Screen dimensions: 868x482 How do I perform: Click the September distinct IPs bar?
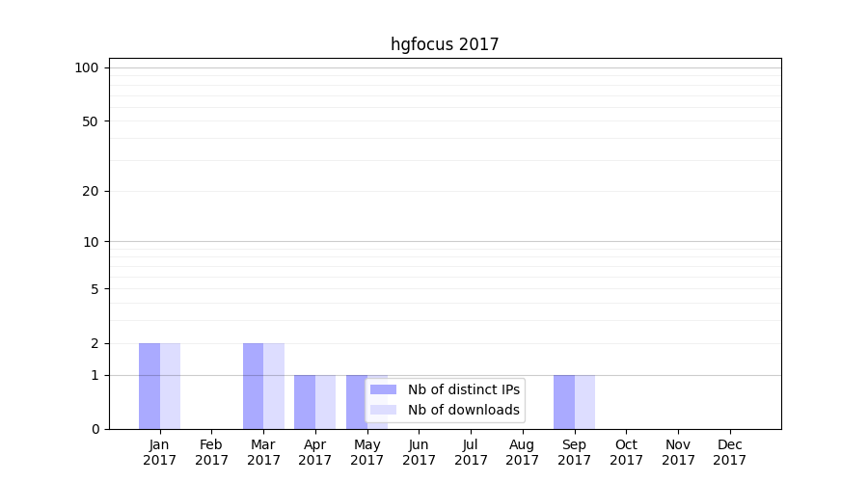[x=564, y=402]
